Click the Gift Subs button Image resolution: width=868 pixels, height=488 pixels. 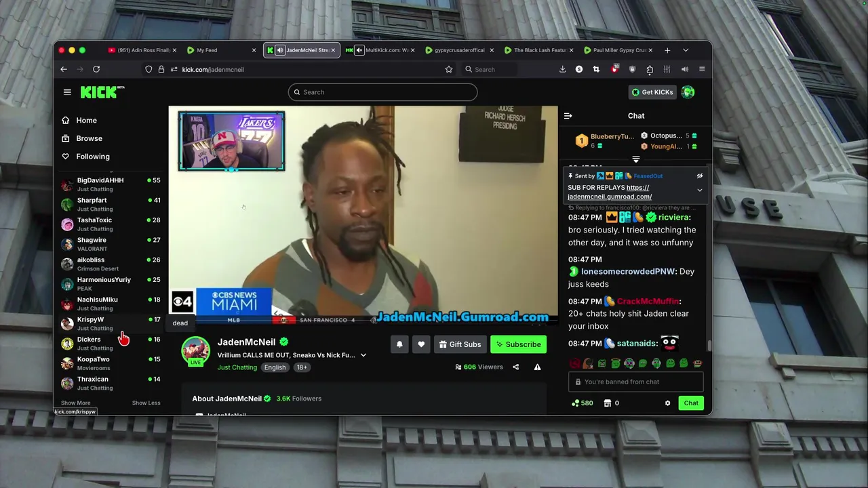click(x=459, y=344)
